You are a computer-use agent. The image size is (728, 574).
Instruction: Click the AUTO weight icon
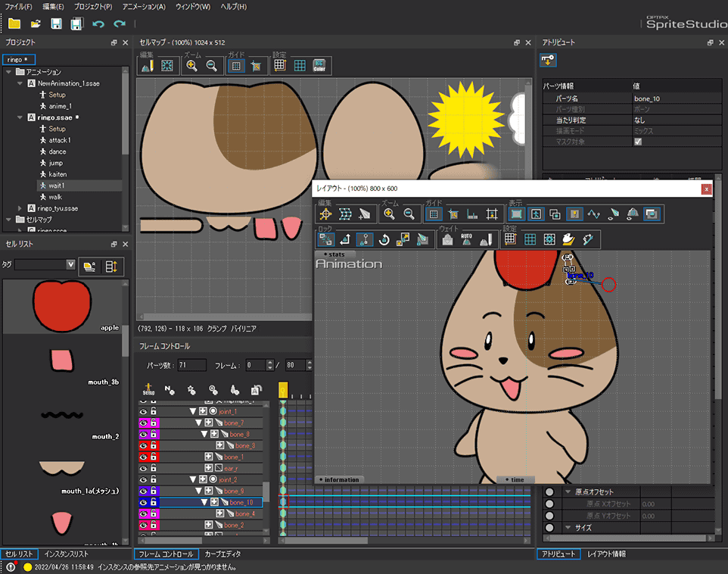pos(467,239)
